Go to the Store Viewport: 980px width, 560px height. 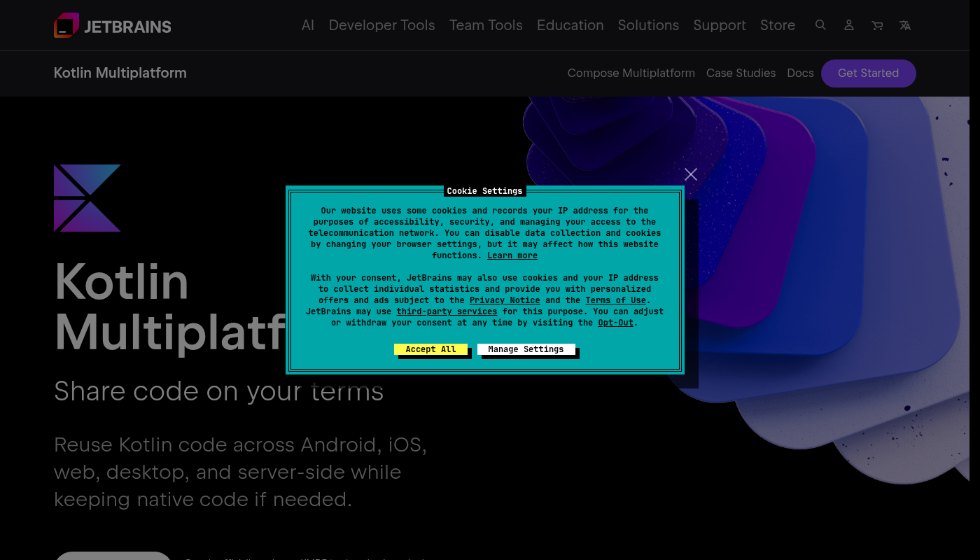pyautogui.click(x=778, y=25)
